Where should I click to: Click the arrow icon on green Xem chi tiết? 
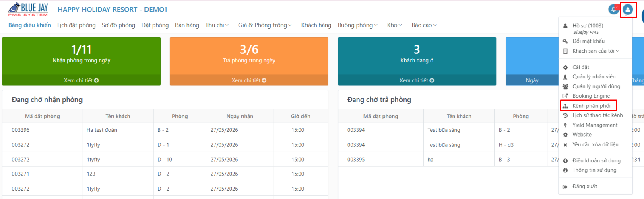pos(96,80)
